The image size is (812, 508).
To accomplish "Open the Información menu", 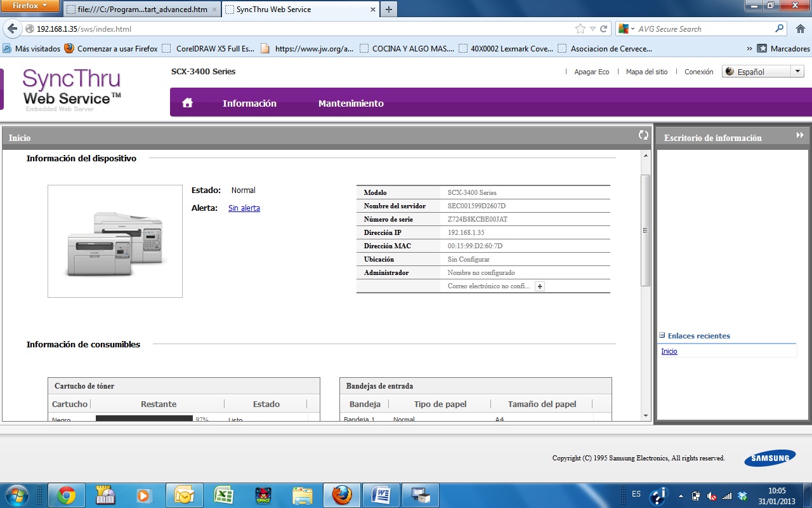I will [x=249, y=103].
